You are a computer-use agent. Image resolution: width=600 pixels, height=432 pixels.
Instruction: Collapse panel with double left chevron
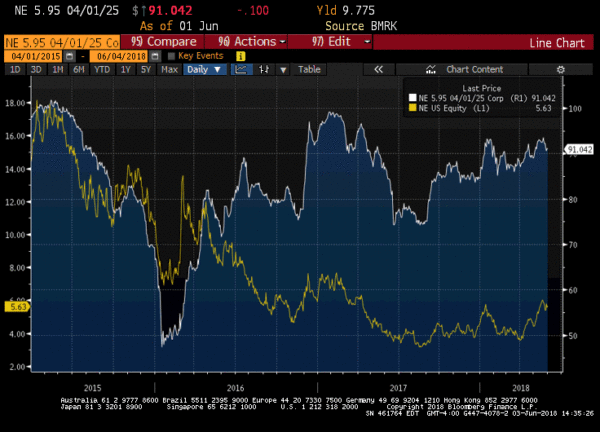pyautogui.click(x=378, y=70)
